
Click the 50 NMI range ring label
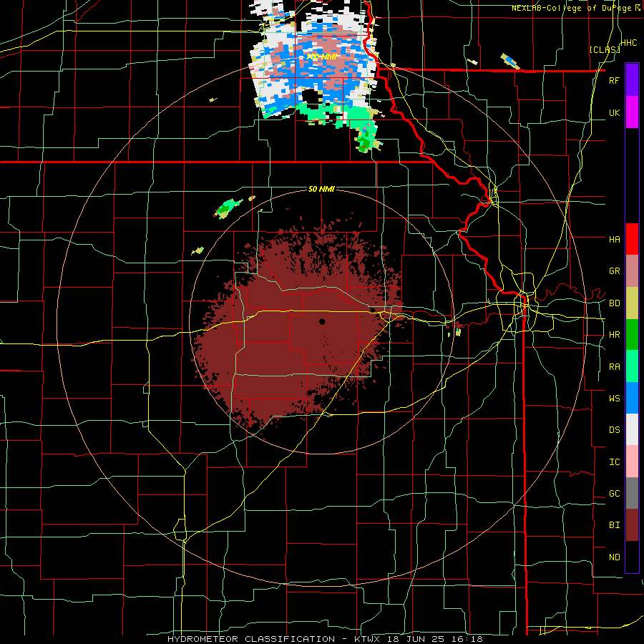tap(321, 189)
